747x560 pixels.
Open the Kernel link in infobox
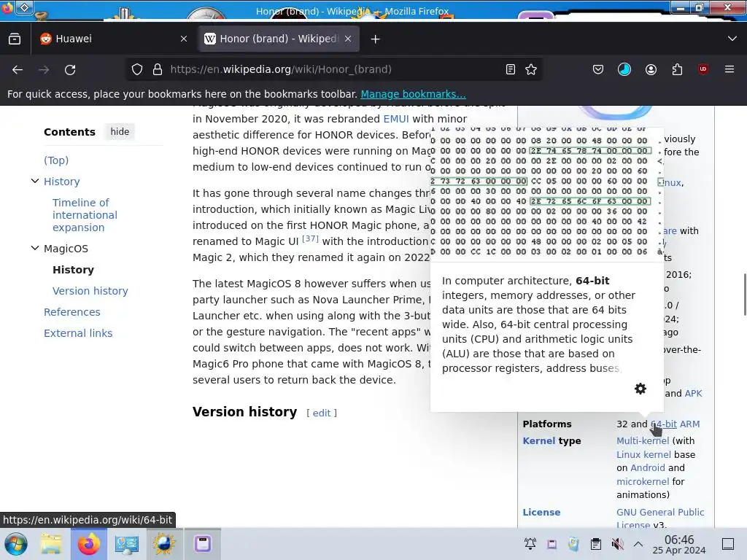point(539,441)
